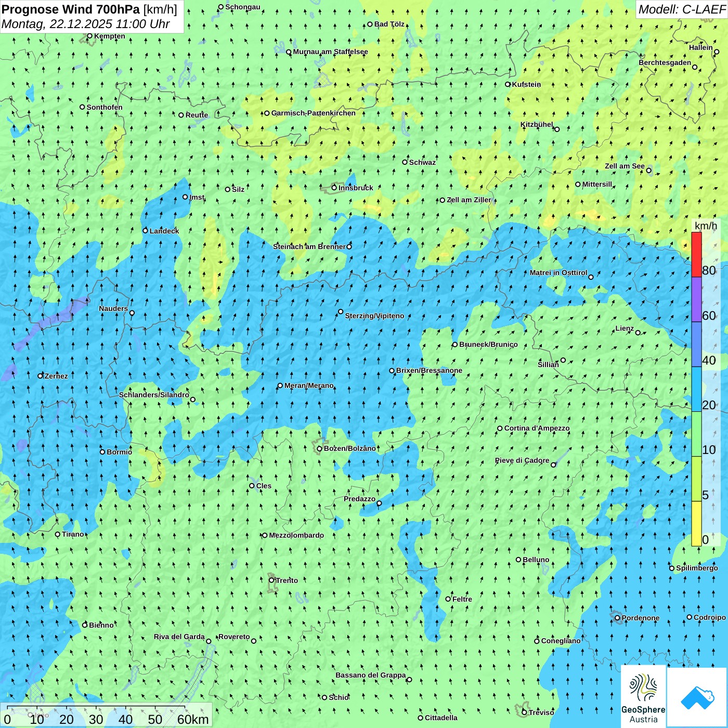728x728 pixels.
Task: Click the Tirano location marker
Action: (x=58, y=534)
